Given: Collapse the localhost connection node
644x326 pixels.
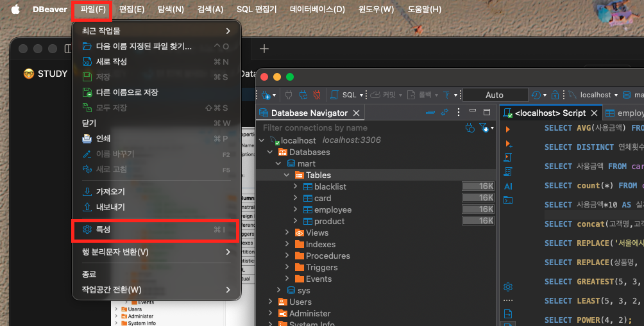Looking at the screenshot, I should click(262, 140).
